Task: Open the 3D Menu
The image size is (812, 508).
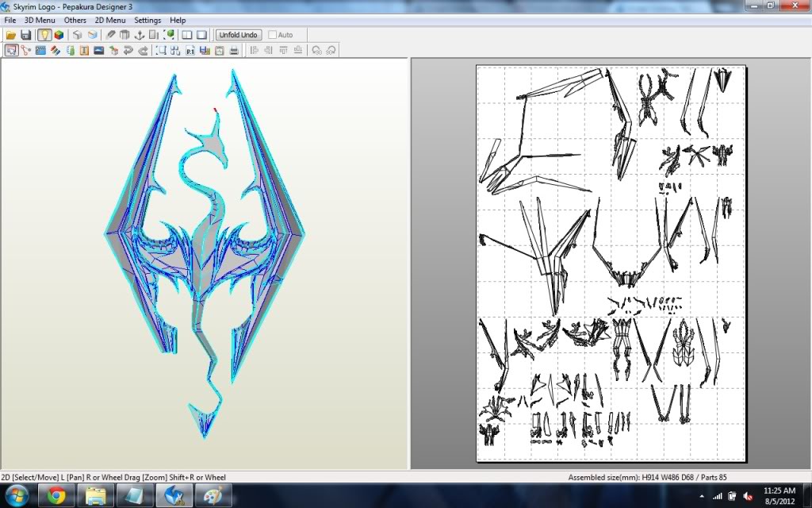Action: pos(40,20)
